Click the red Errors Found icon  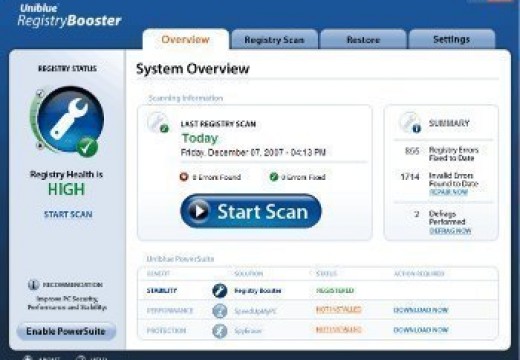click(184, 177)
